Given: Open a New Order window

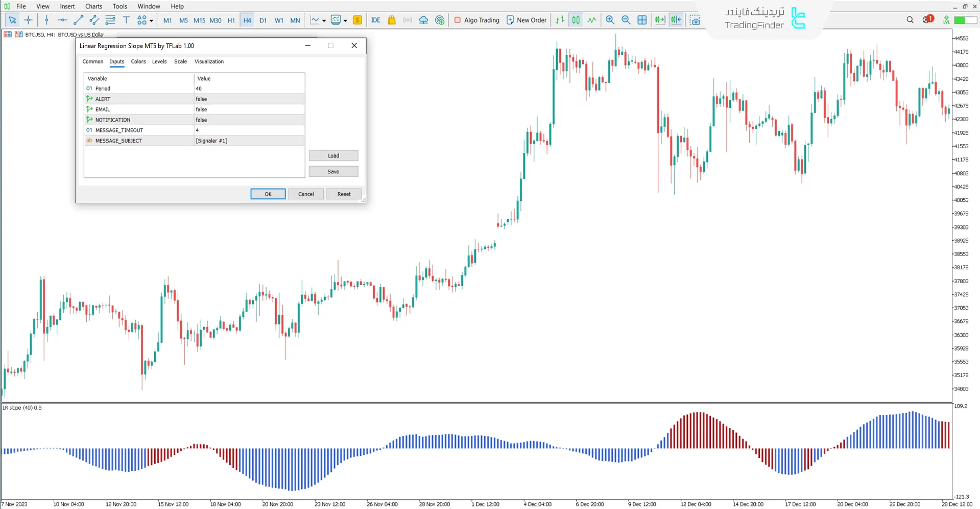Looking at the screenshot, I should 527,20.
